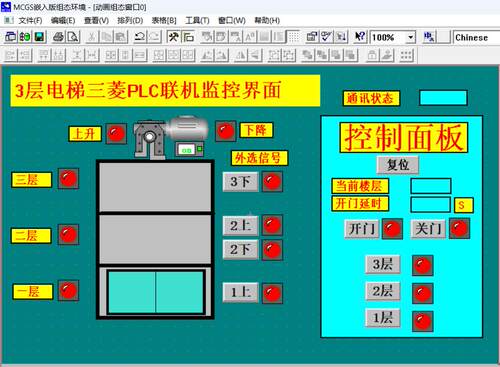Click the 当前楼层 value field
This screenshot has height=367, width=500.
(431, 186)
